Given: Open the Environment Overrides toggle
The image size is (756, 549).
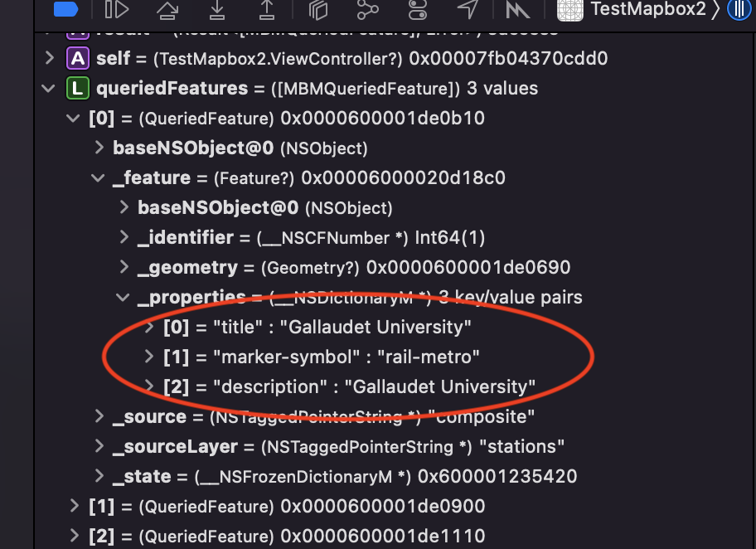Looking at the screenshot, I should pos(417,11).
